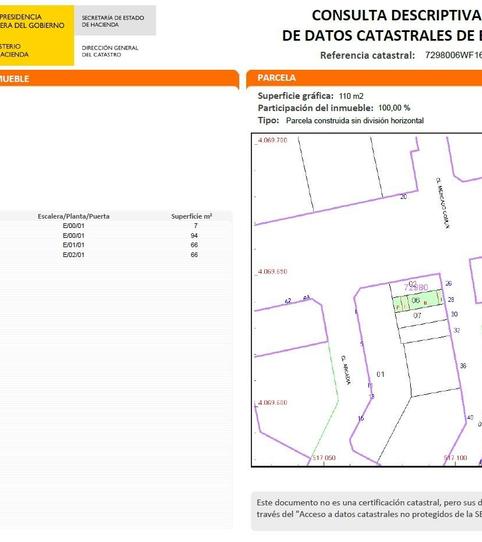Click street number 30 on the map
This screenshot has width=482, height=542.
point(454,314)
